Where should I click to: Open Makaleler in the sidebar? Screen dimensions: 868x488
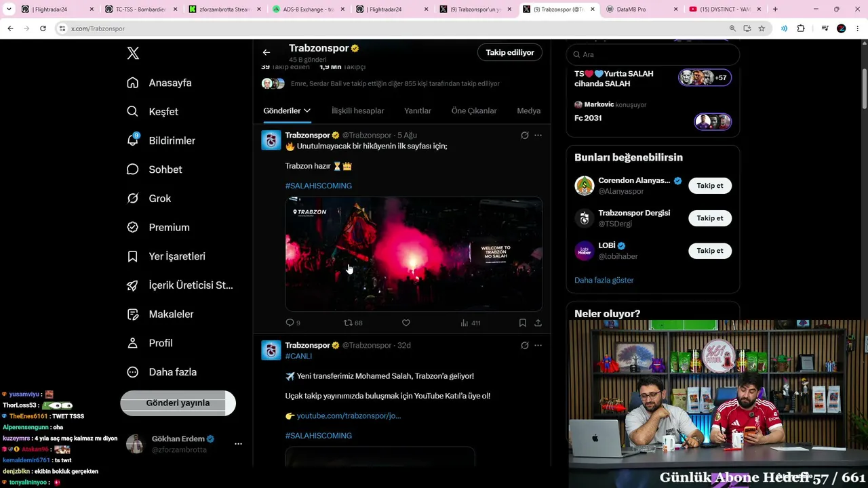pos(160,314)
